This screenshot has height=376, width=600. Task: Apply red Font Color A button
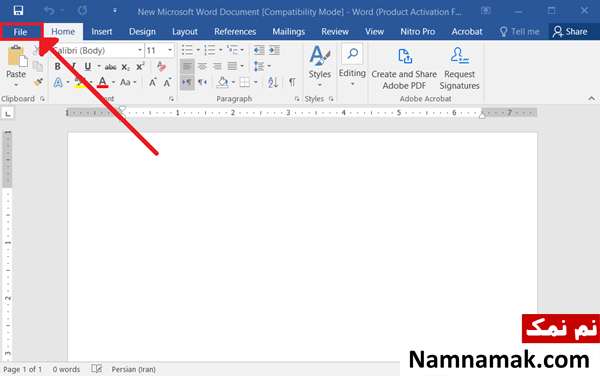tap(102, 82)
